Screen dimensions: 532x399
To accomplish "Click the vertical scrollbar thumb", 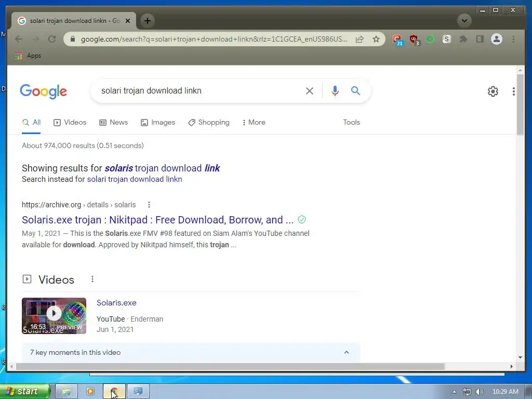I will tap(520, 105).
